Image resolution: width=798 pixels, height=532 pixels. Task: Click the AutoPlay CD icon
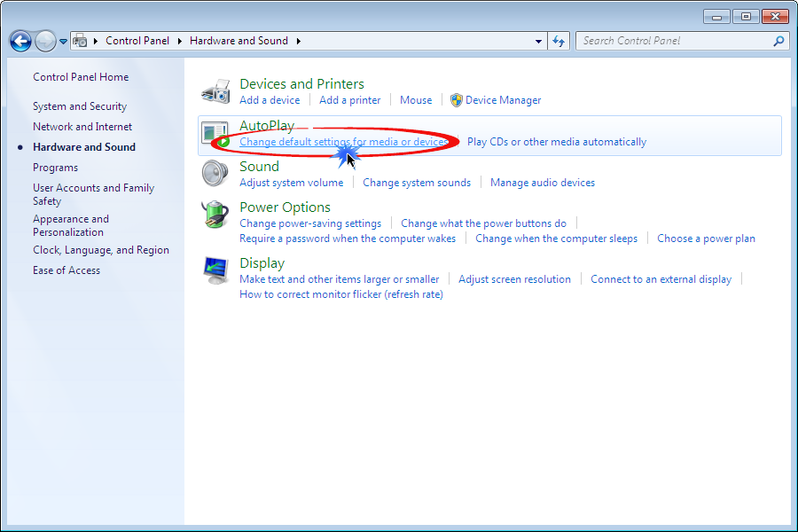(x=214, y=132)
